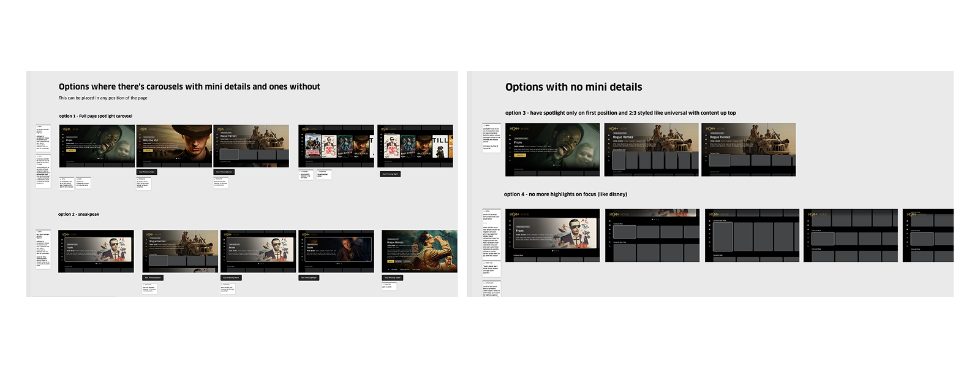Viewport: 980px width, 368px height.
Task: Select label 'option 3 - have spotlight only on first position'
Action: [x=561, y=113]
